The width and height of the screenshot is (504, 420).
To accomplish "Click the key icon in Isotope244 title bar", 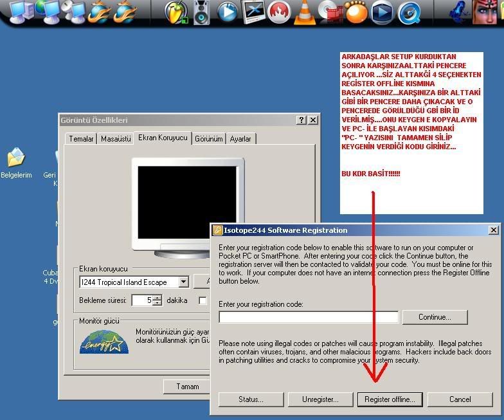I will coord(217,230).
